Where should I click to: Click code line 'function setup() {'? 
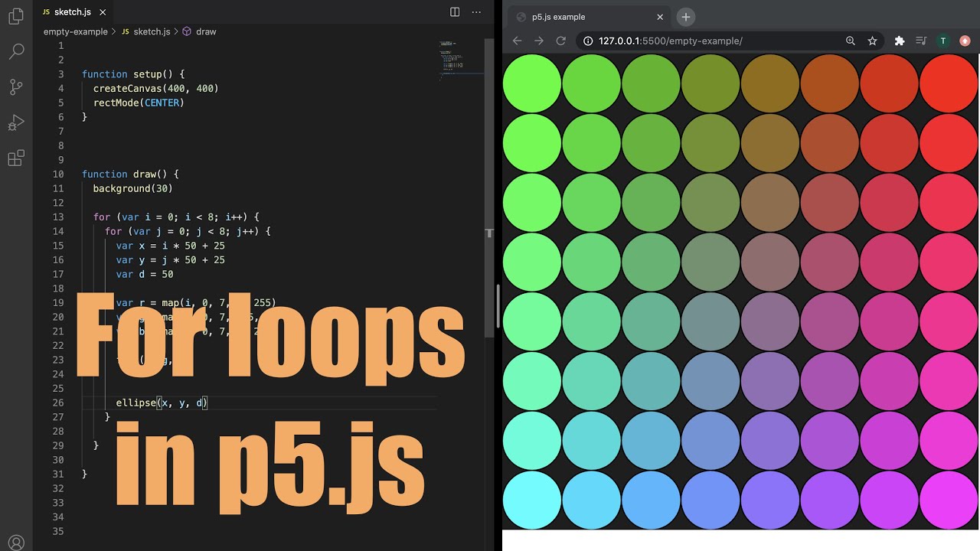click(133, 74)
